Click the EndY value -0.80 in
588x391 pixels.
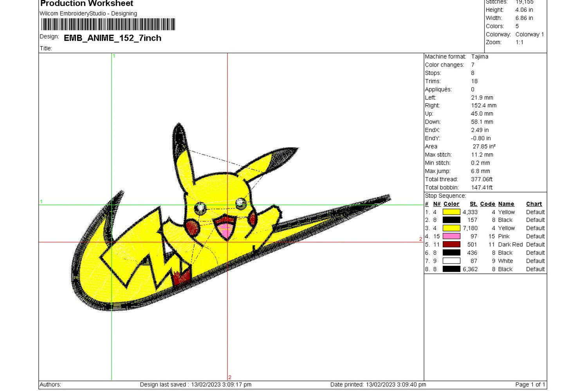click(481, 138)
